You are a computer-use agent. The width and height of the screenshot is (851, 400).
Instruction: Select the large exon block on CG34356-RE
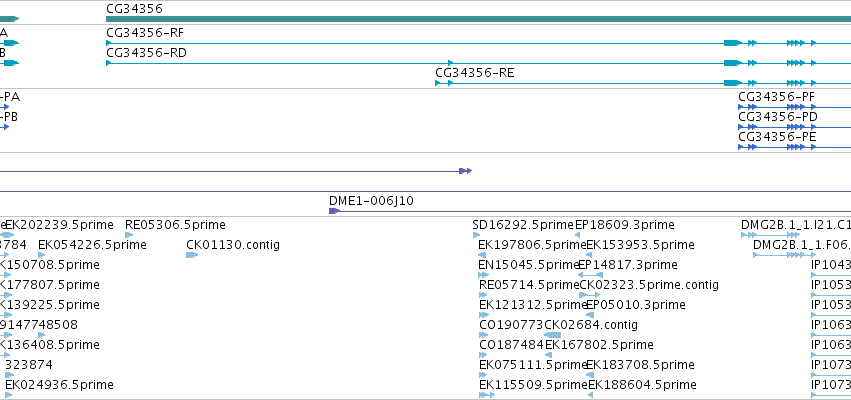(x=732, y=83)
